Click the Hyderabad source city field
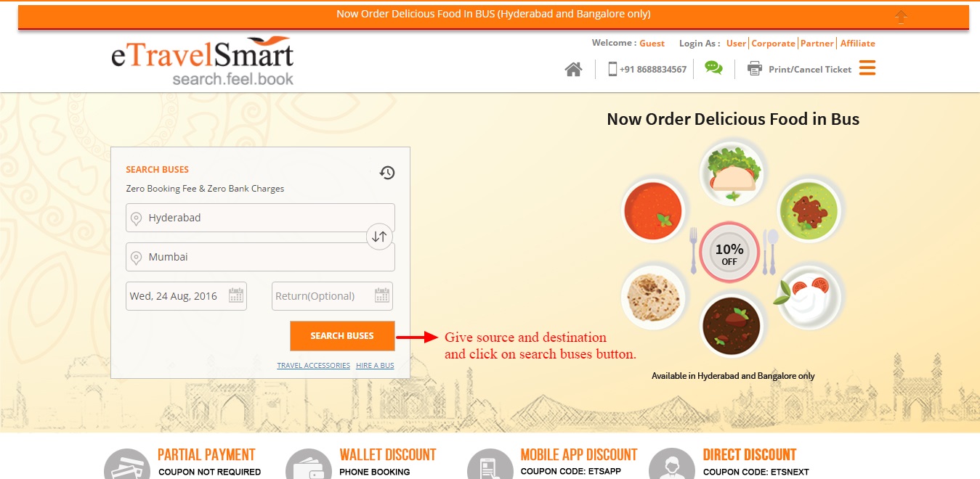Image resolution: width=980 pixels, height=479 pixels. (260, 218)
